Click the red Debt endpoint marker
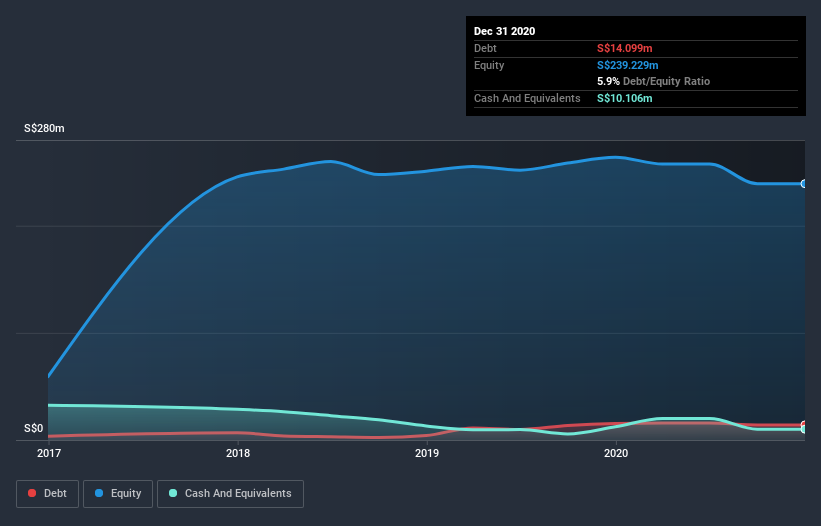The image size is (821, 526). [804, 425]
